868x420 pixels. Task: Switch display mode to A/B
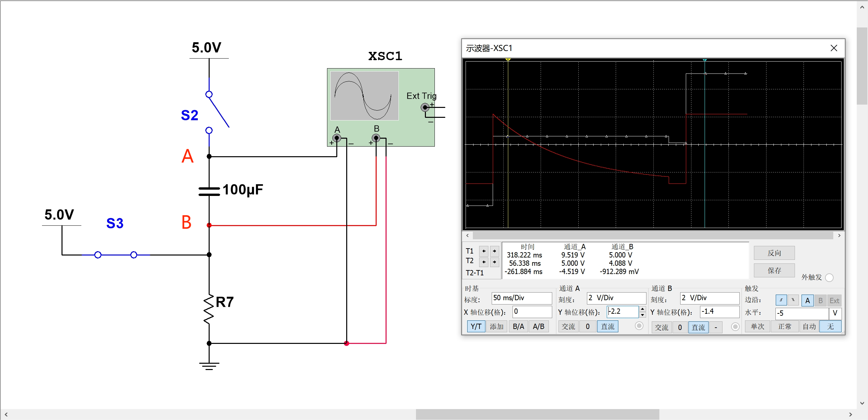click(538, 327)
